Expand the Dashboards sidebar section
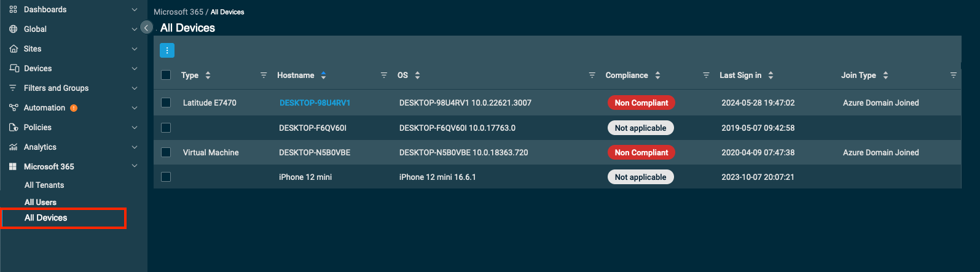This screenshot has height=272, width=980. coord(135,10)
